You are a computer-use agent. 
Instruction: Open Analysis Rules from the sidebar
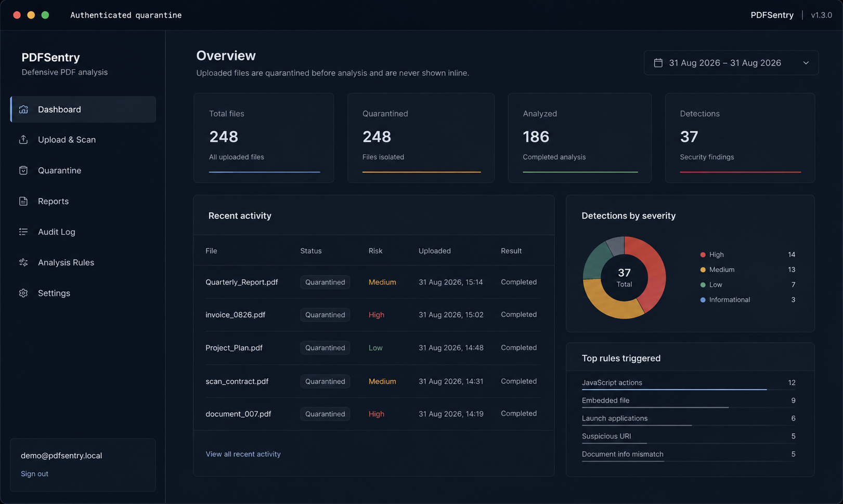tap(83, 262)
